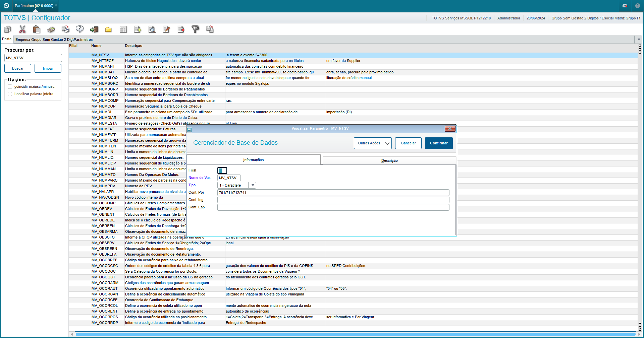Switch to the Descrição tab
The image size is (644, 338).
(x=389, y=160)
